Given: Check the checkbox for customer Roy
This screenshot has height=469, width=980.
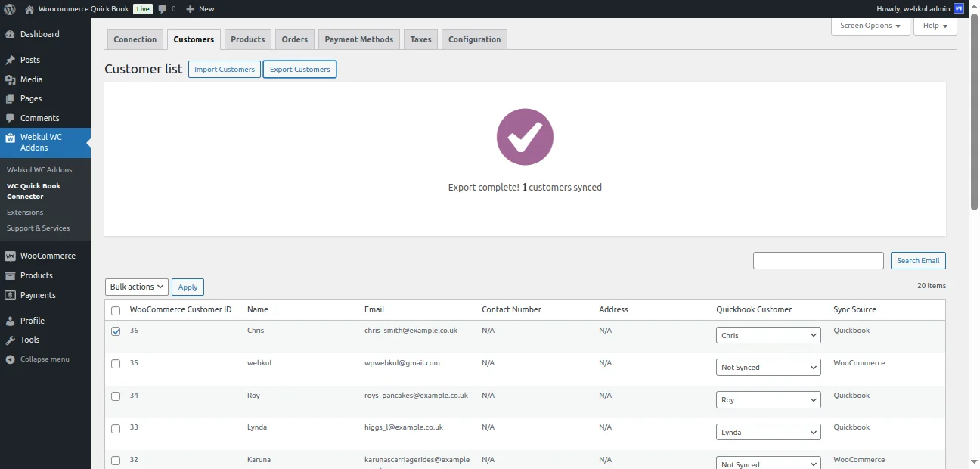Looking at the screenshot, I should pyautogui.click(x=116, y=396).
